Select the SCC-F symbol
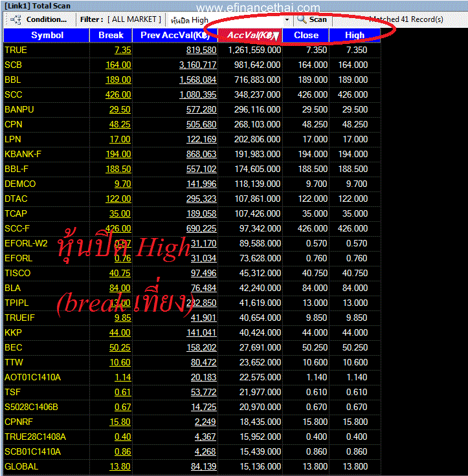Viewport: 468px width, 476px height. (x=17, y=228)
